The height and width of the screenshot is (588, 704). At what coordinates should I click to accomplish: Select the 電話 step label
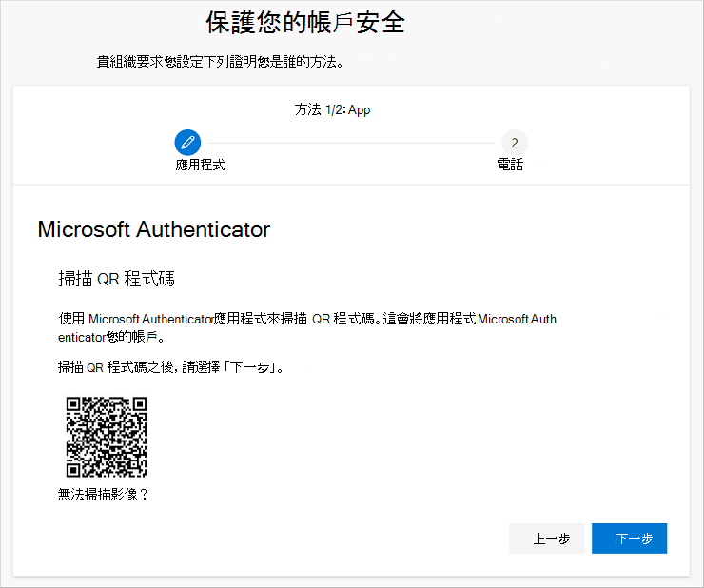point(510,165)
